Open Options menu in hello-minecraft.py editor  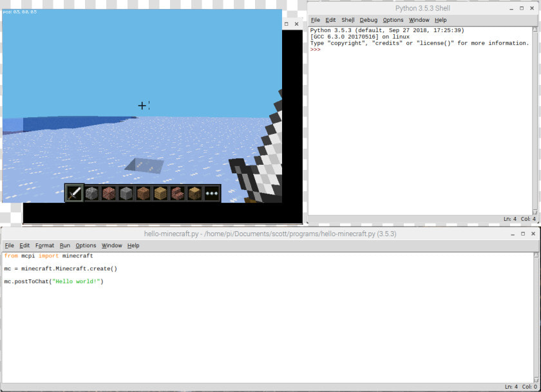[86, 245]
